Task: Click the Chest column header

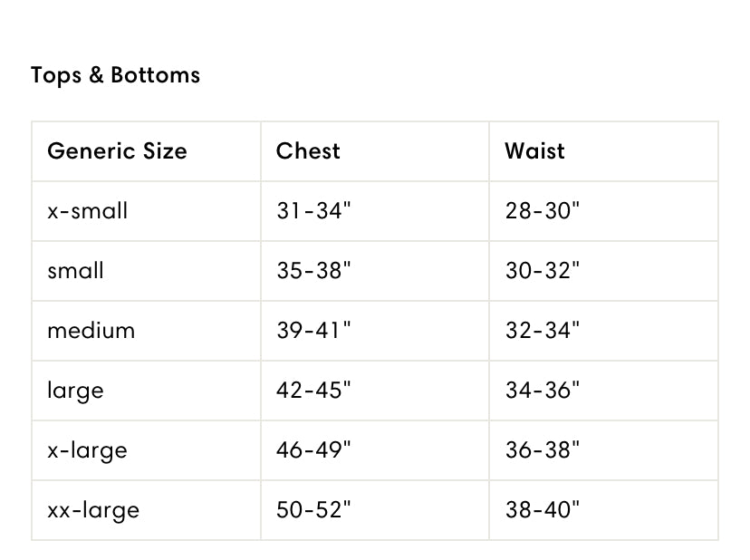Action: 308,150
